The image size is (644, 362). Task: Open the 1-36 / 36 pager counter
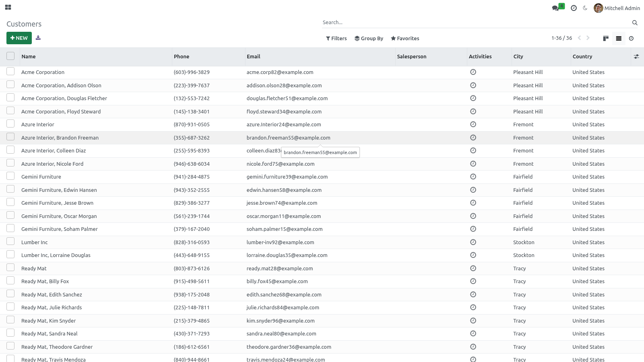(x=561, y=38)
